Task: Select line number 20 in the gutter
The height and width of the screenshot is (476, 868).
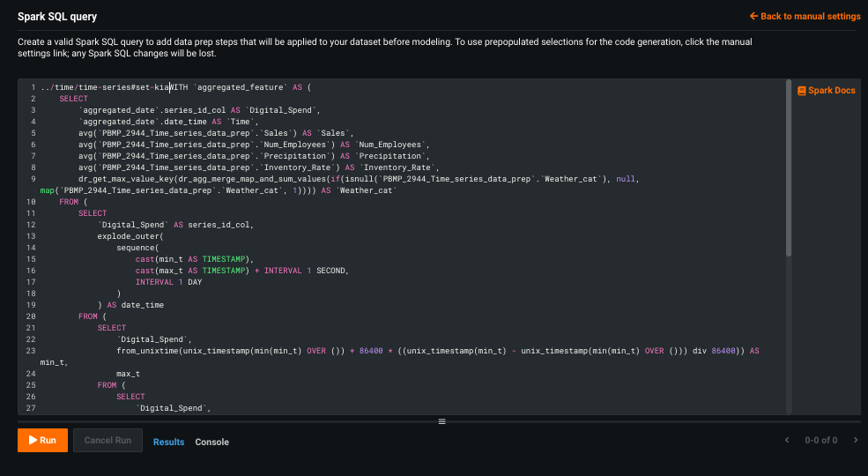Action: click(x=30, y=316)
